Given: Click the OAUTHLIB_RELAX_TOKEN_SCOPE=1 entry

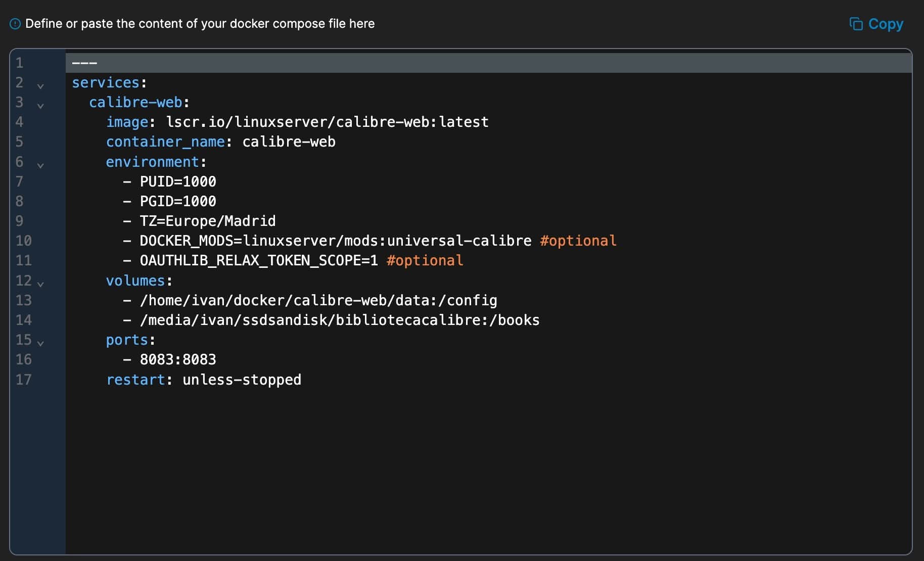Looking at the screenshot, I should point(258,261).
